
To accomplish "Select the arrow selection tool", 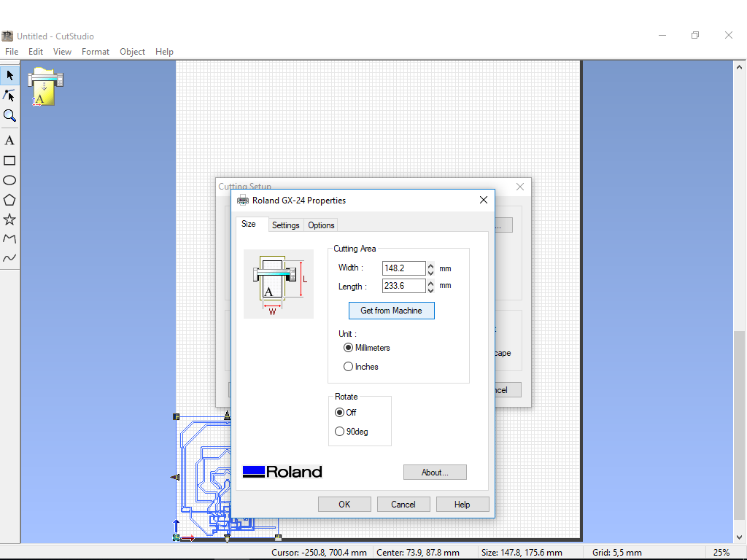I will (10, 75).
